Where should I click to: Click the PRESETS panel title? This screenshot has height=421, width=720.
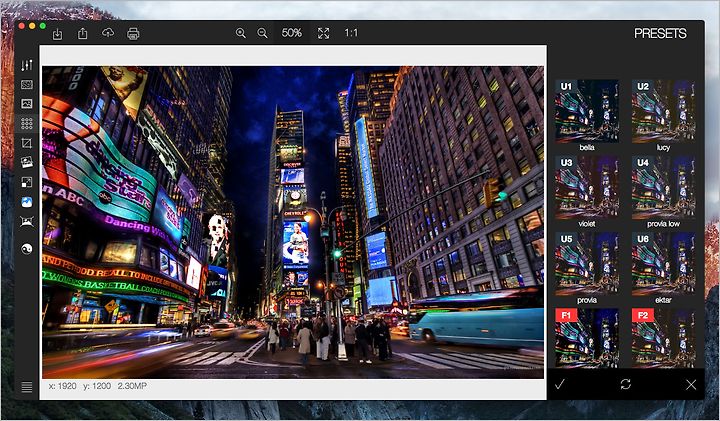tap(660, 34)
